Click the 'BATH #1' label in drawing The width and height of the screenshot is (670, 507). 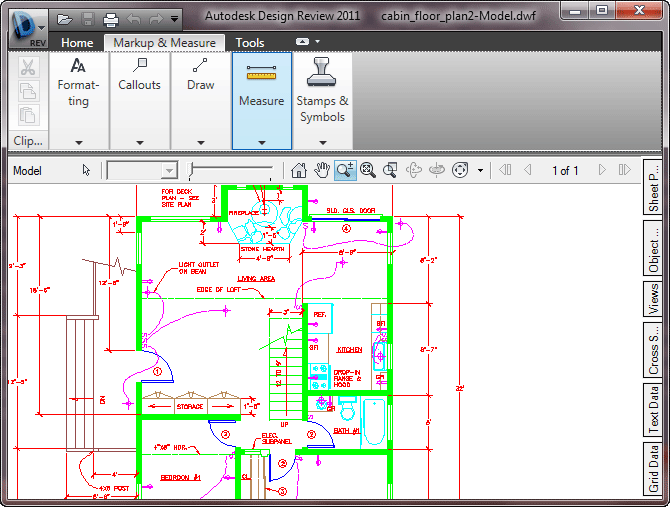[x=347, y=431]
